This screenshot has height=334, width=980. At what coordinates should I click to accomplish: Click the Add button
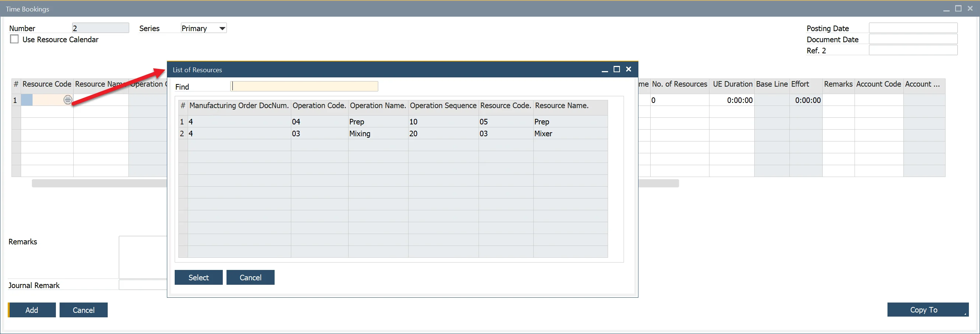32,310
